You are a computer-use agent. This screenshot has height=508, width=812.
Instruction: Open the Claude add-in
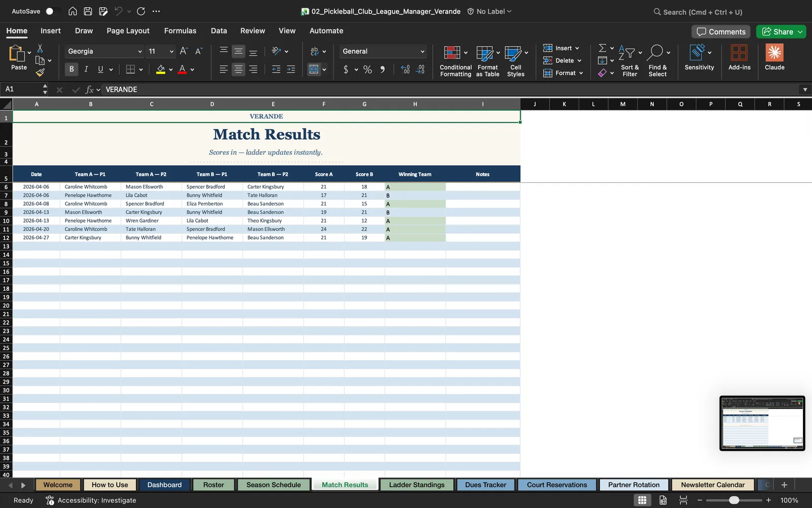774,57
